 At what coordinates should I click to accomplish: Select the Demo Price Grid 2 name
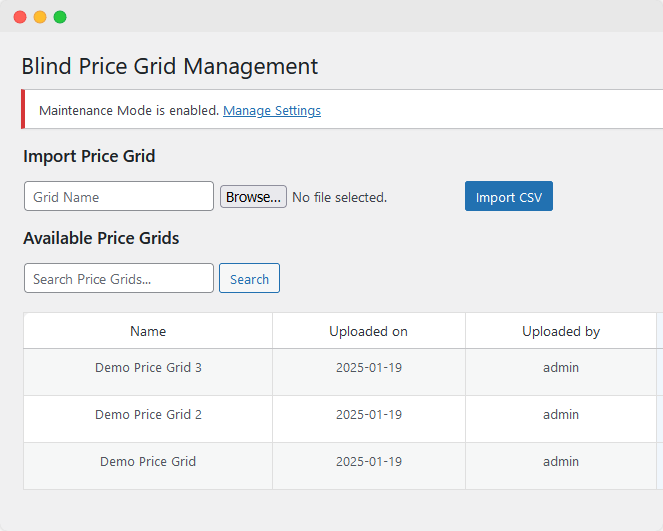click(148, 415)
